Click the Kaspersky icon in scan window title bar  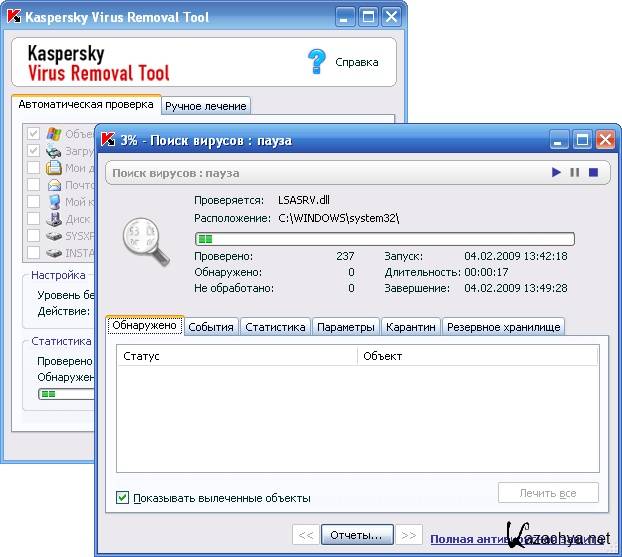pos(109,140)
